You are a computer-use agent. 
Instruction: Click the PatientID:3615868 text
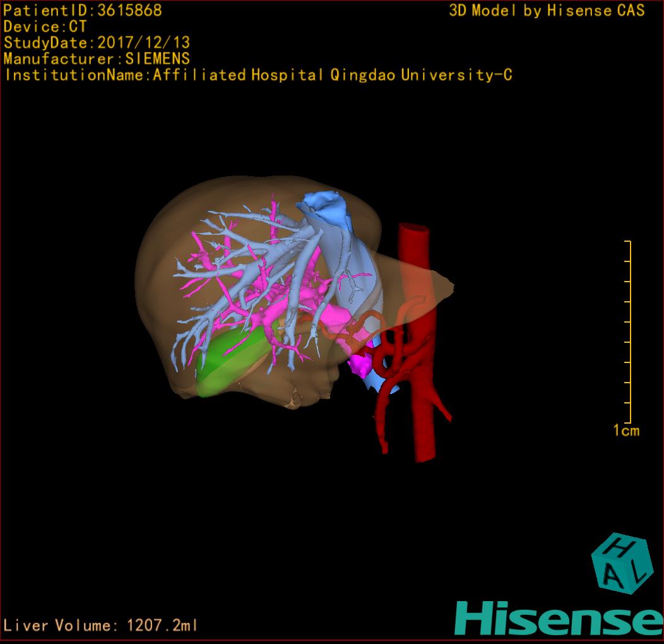(x=83, y=11)
